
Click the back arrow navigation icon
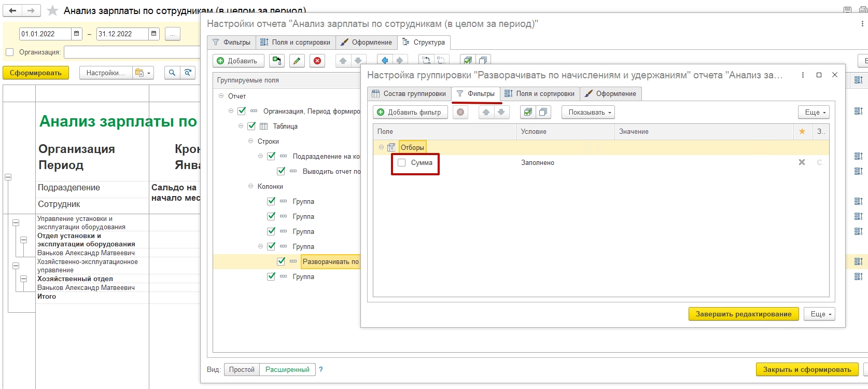13,11
